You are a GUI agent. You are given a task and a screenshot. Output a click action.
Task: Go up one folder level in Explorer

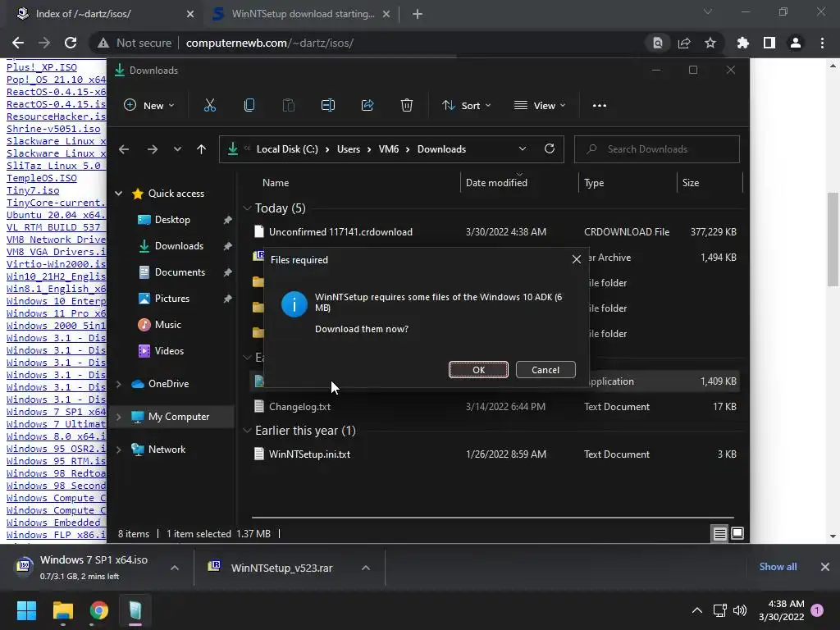click(202, 149)
